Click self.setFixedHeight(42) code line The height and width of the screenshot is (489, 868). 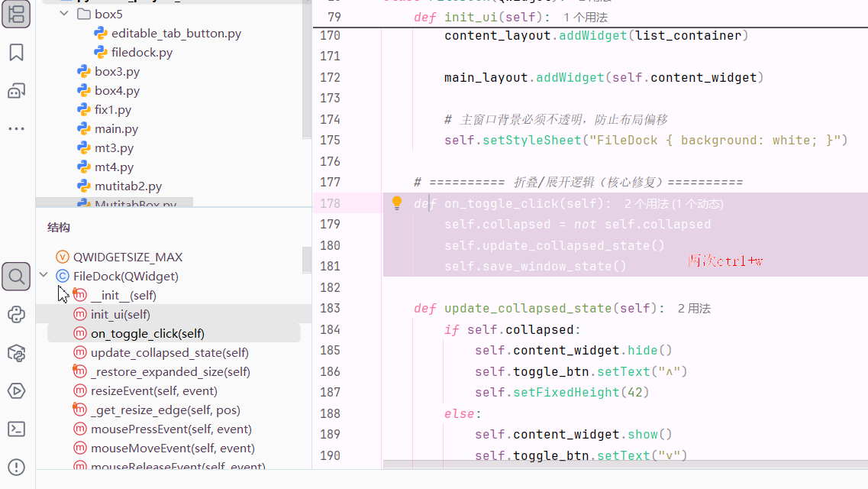(561, 392)
